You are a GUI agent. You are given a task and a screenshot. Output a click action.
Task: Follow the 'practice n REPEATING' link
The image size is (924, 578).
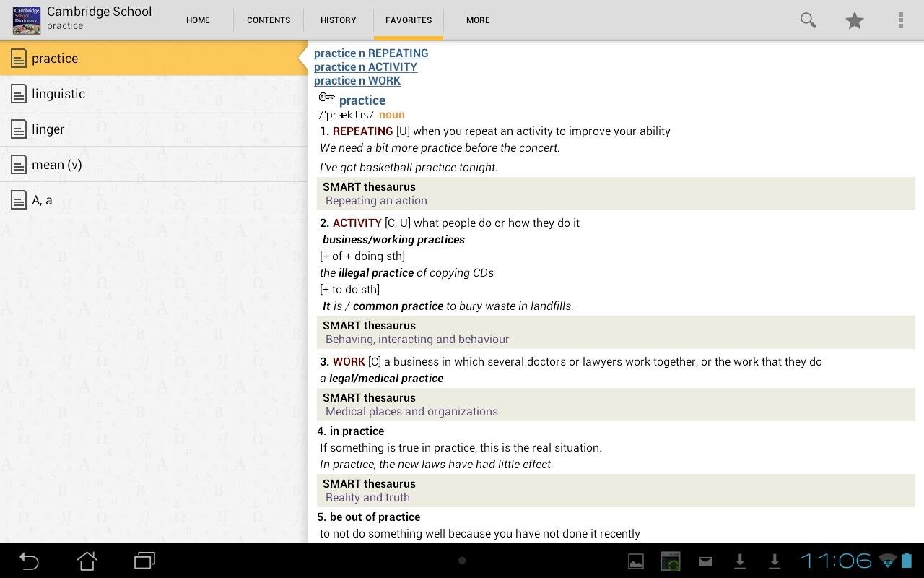371,53
